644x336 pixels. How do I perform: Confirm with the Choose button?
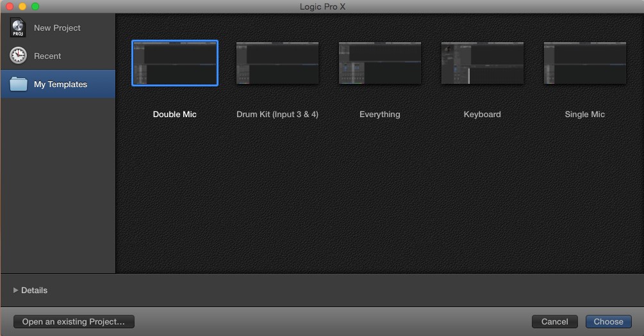pyautogui.click(x=609, y=322)
